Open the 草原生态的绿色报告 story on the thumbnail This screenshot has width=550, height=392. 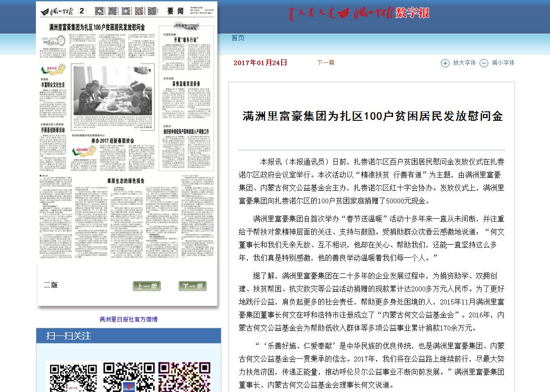pos(125,181)
